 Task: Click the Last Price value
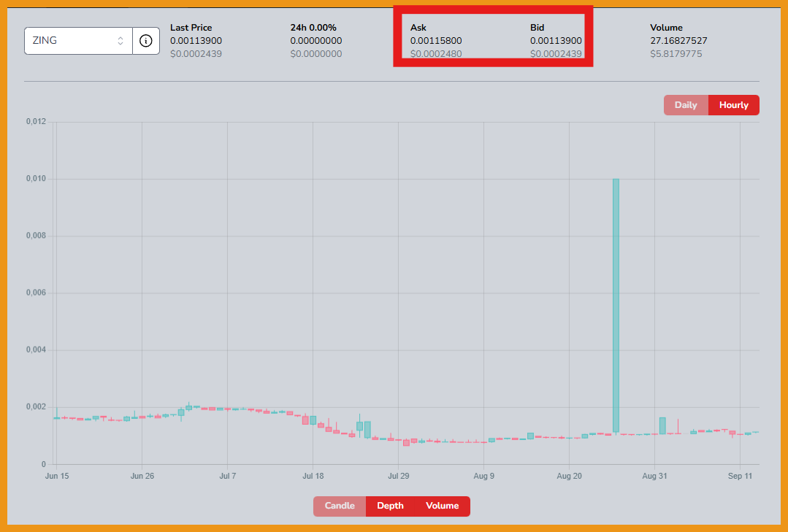point(196,41)
